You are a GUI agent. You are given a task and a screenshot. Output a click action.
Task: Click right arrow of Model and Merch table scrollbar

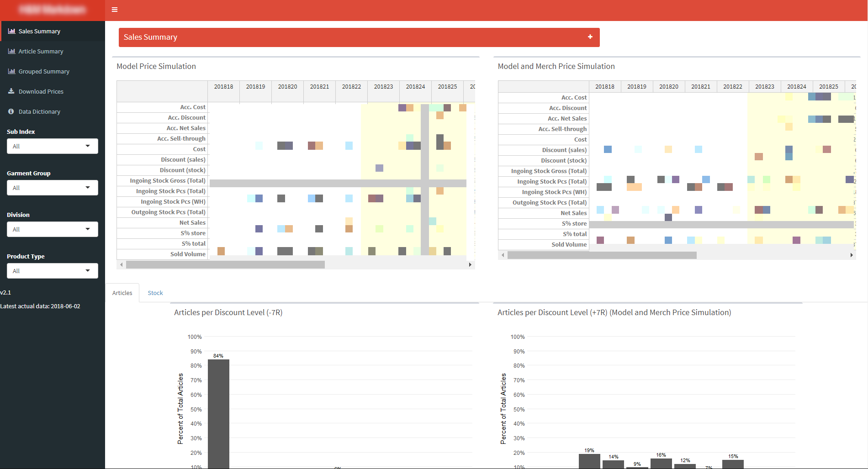coord(851,255)
